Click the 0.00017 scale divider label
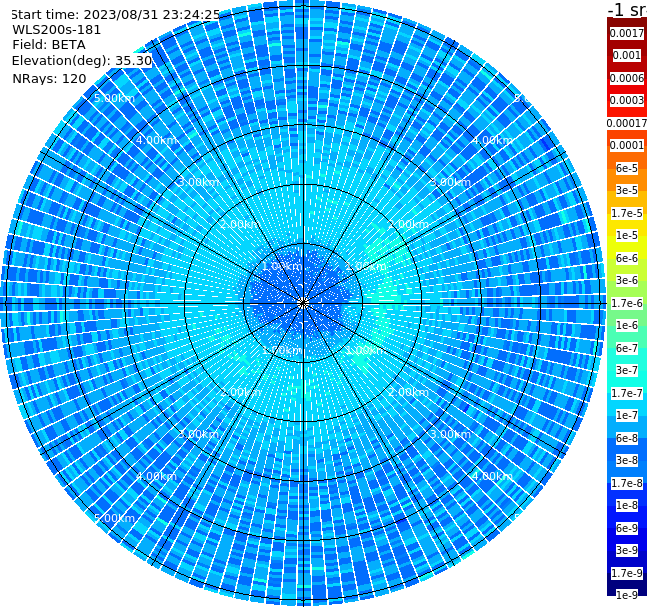 pos(627,123)
